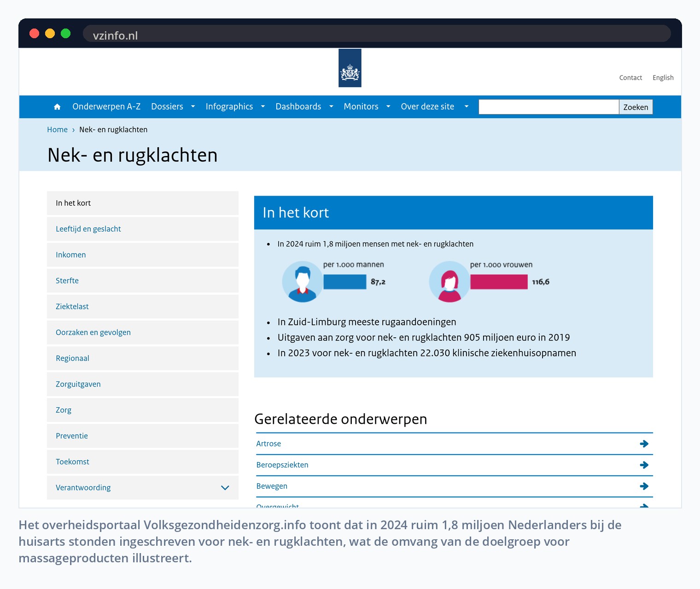Image resolution: width=700 pixels, height=589 pixels.
Task: Open Oorzaken en gevolgen sidebar link
Action: [143, 332]
